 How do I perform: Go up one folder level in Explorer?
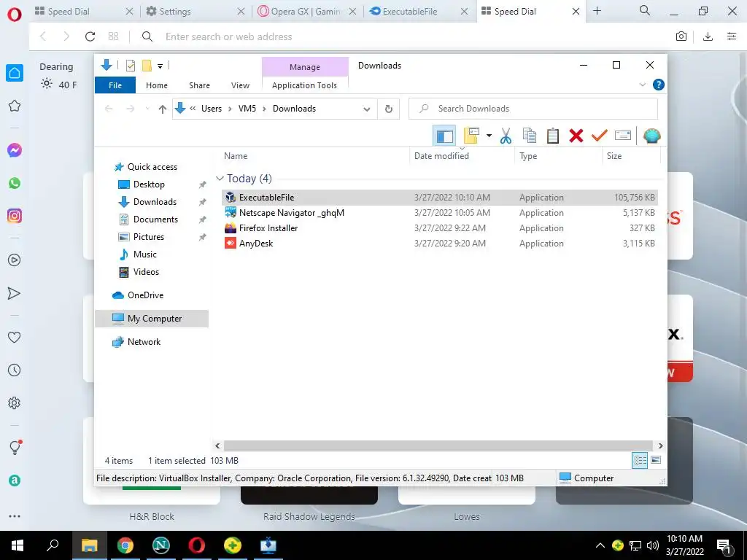163,109
